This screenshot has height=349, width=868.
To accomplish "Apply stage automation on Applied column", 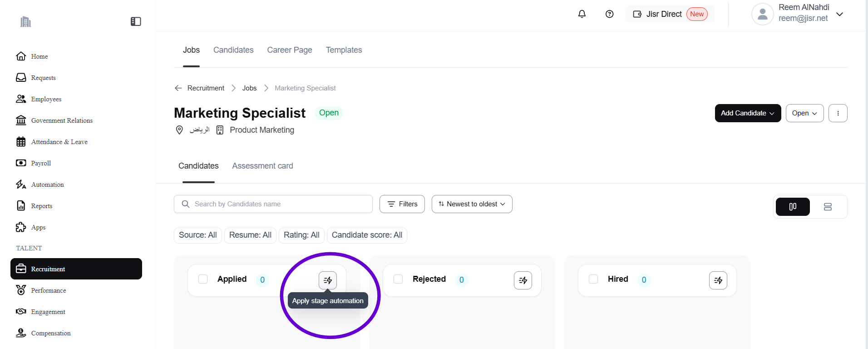I will tap(328, 280).
